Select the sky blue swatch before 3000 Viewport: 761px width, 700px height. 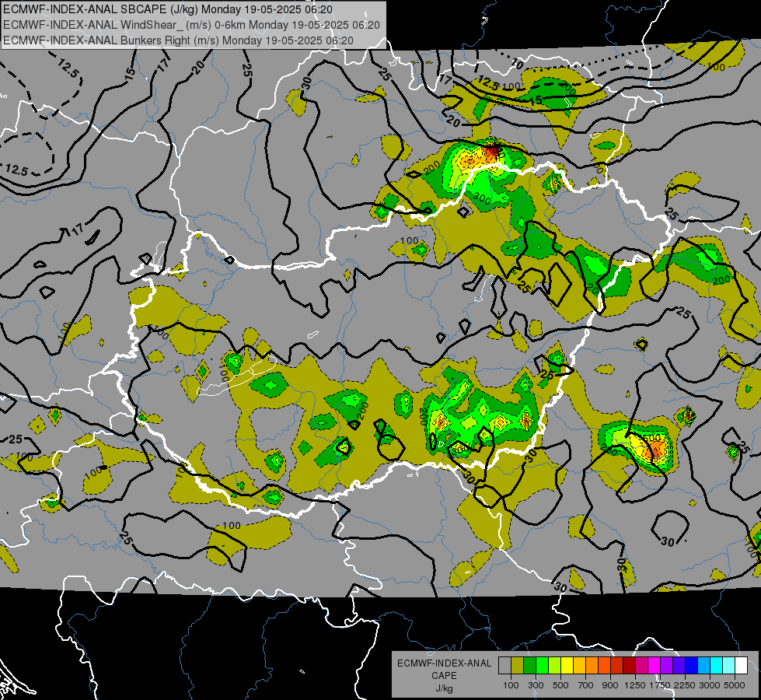pyautogui.click(x=704, y=666)
